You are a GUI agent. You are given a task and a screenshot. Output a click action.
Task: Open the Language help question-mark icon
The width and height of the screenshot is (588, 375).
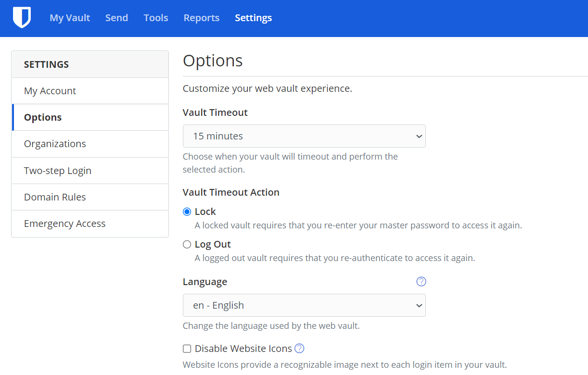[421, 282]
